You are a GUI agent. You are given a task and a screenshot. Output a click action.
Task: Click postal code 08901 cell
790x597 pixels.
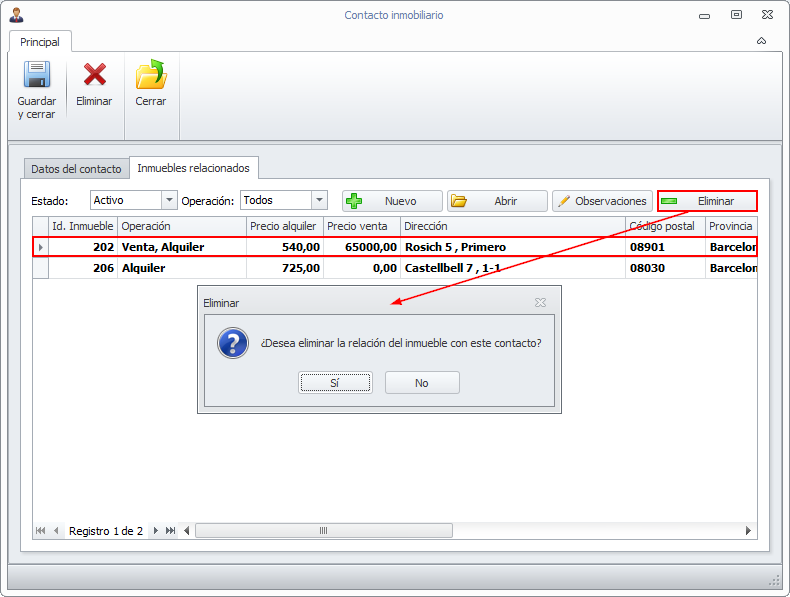click(666, 247)
